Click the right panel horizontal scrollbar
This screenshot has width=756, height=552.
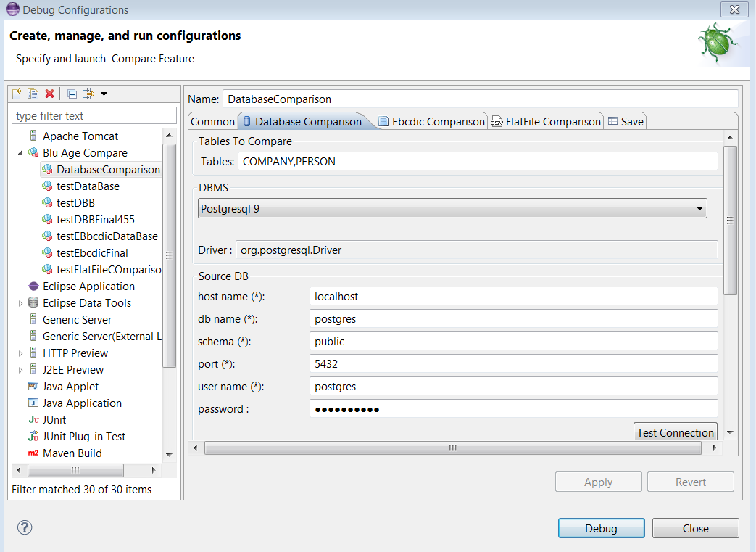point(453,448)
